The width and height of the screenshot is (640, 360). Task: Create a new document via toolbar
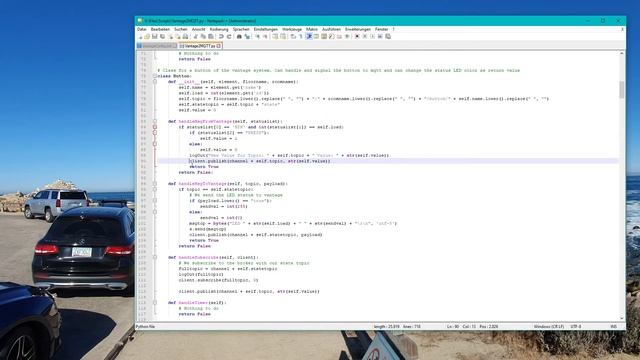[140, 36]
